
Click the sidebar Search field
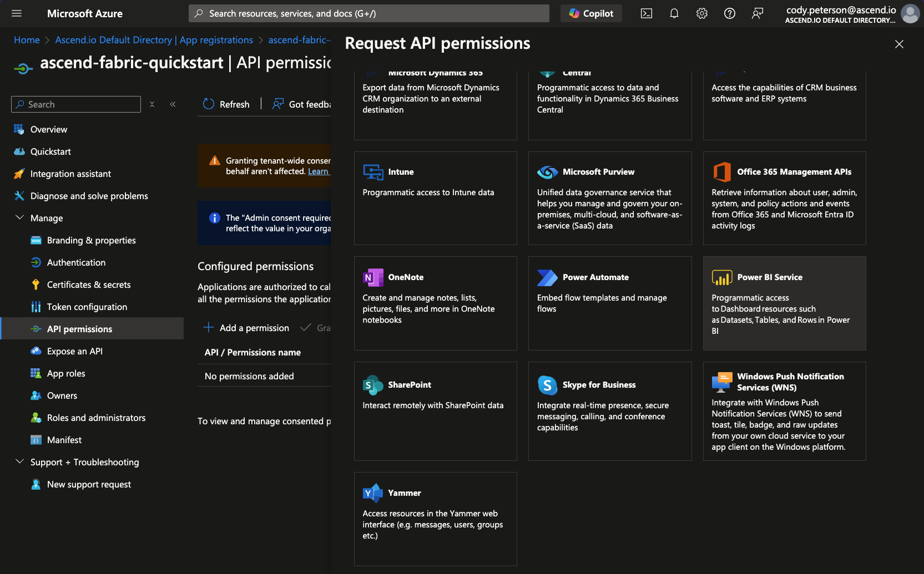point(76,104)
